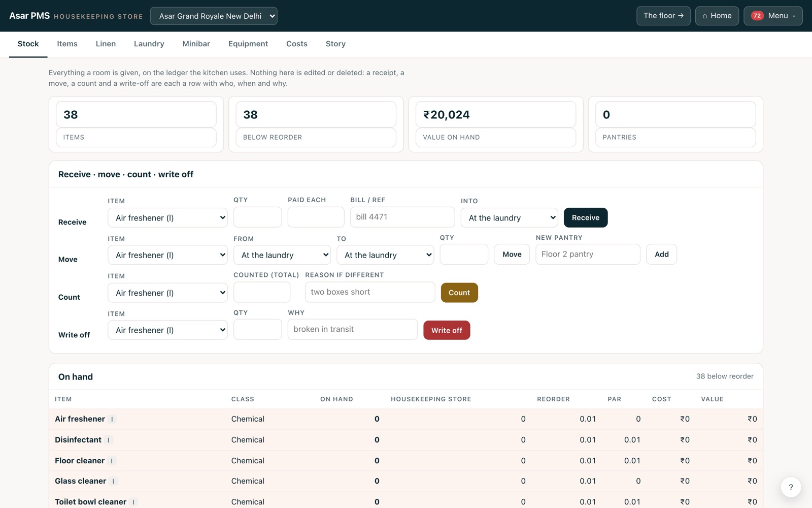Open the help question mark button

pos(791,487)
